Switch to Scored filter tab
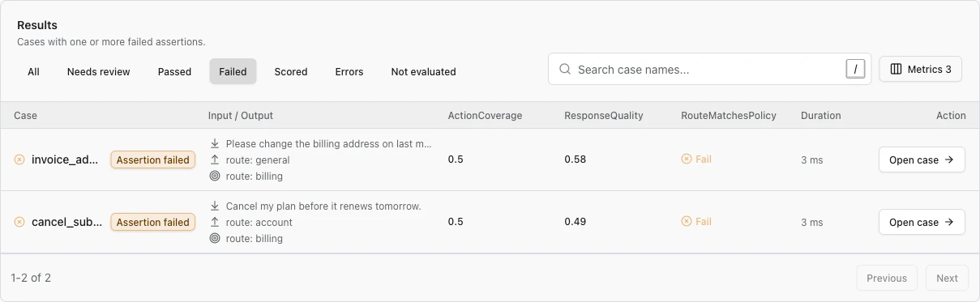The image size is (980, 302). (x=291, y=71)
